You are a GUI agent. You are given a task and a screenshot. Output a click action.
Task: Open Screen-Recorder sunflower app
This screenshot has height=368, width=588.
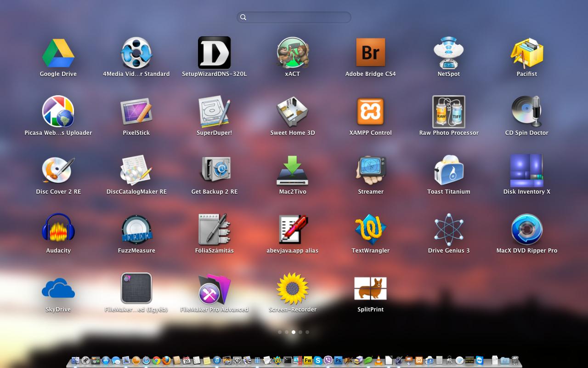(x=293, y=288)
